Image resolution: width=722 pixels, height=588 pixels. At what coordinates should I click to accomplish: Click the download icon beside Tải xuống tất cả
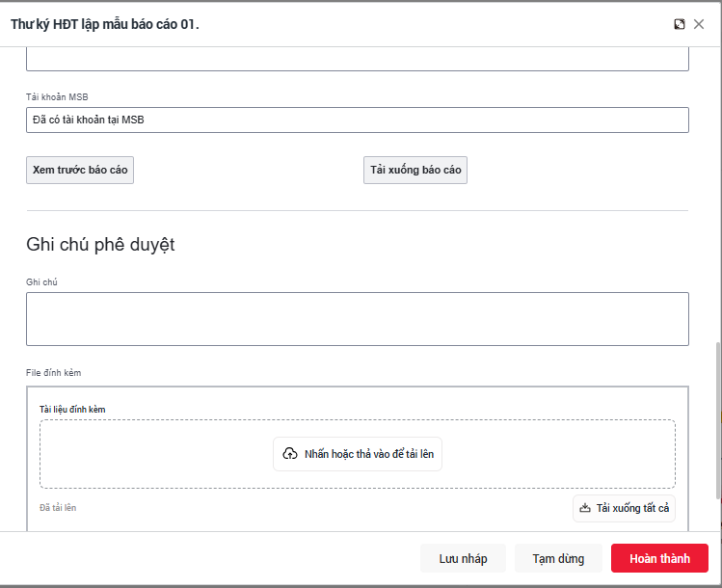coord(585,508)
